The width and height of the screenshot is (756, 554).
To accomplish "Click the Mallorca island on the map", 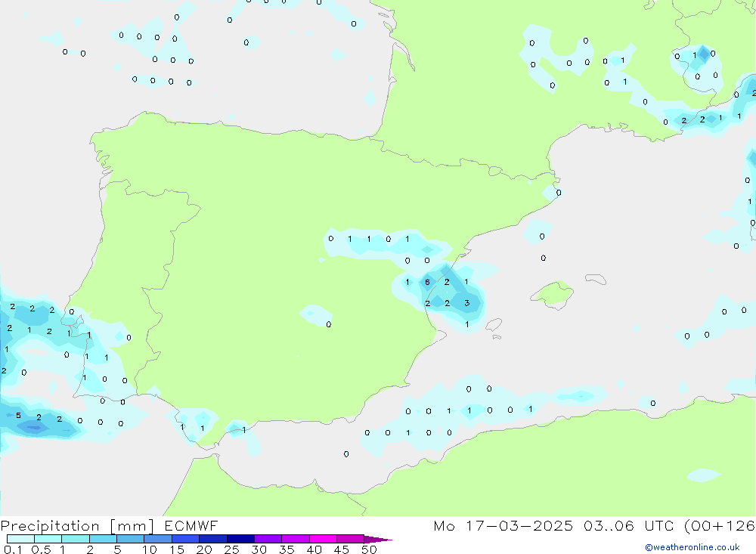I will pos(553,293).
